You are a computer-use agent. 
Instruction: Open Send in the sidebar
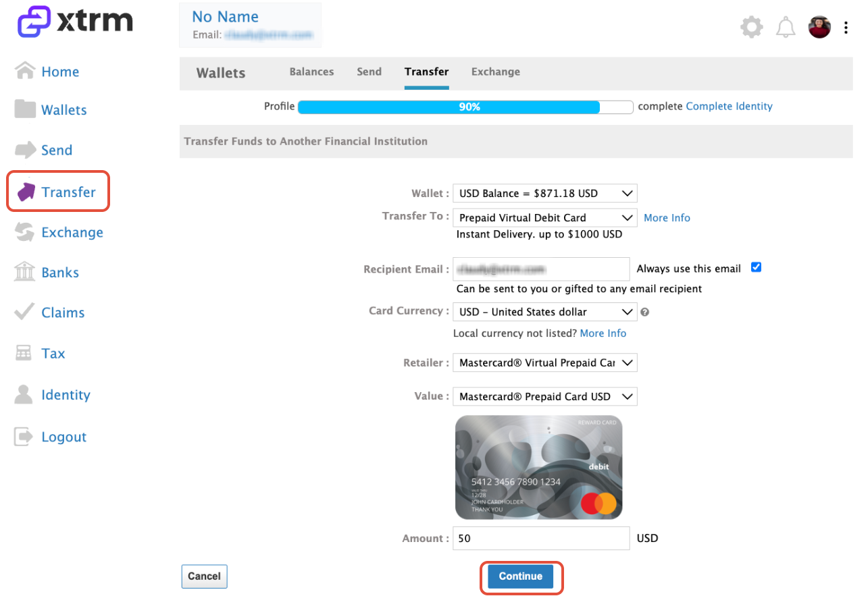click(x=57, y=150)
